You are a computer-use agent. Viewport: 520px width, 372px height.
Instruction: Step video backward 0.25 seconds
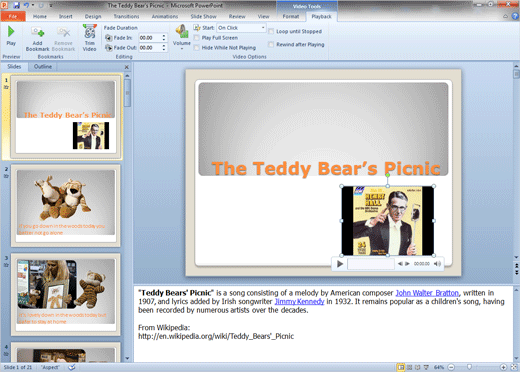(400, 264)
